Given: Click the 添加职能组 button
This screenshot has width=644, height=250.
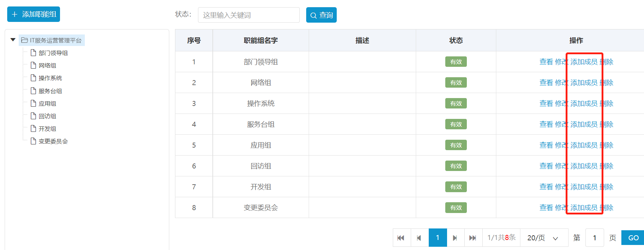Looking at the screenshot, I should [34, 14].
